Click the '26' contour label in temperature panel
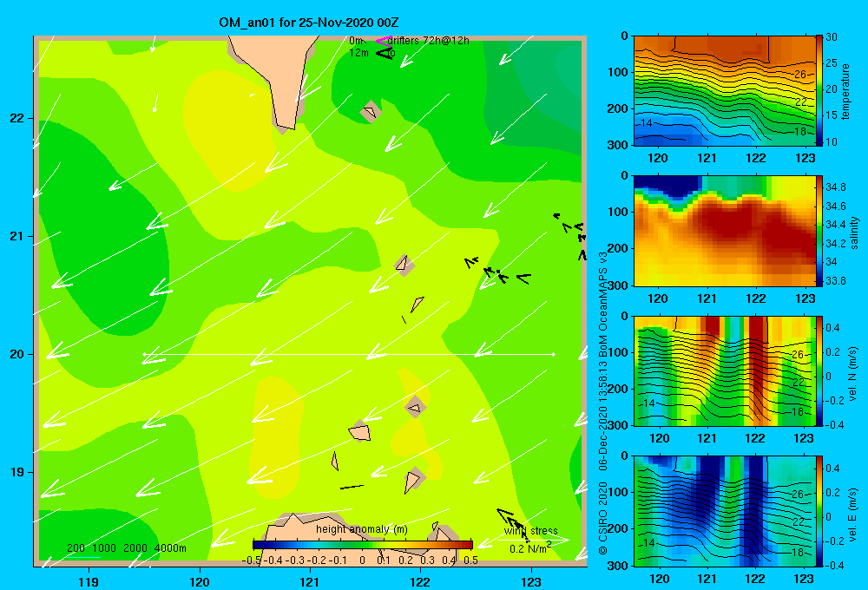Image resolution: width=868 pixels, height=590 pixels. pyautogui.click(x=800, y=74)
